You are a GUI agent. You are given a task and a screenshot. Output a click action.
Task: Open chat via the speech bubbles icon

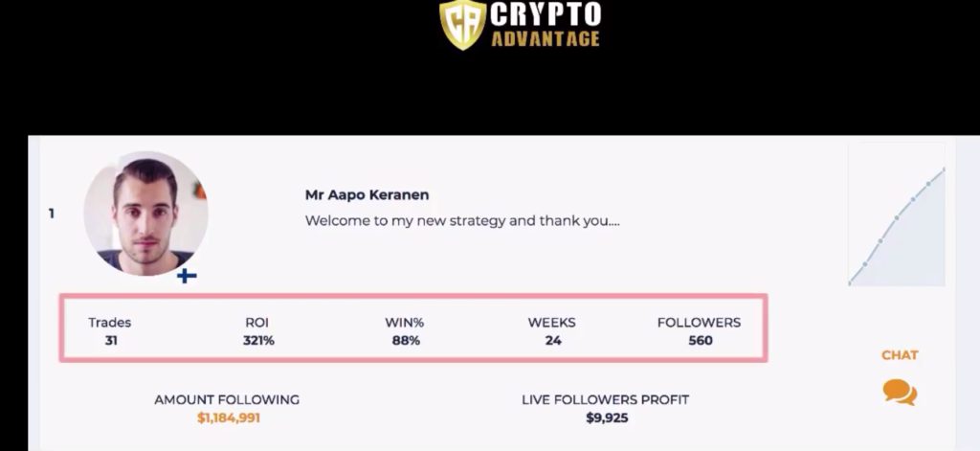(x=900, y=393)
